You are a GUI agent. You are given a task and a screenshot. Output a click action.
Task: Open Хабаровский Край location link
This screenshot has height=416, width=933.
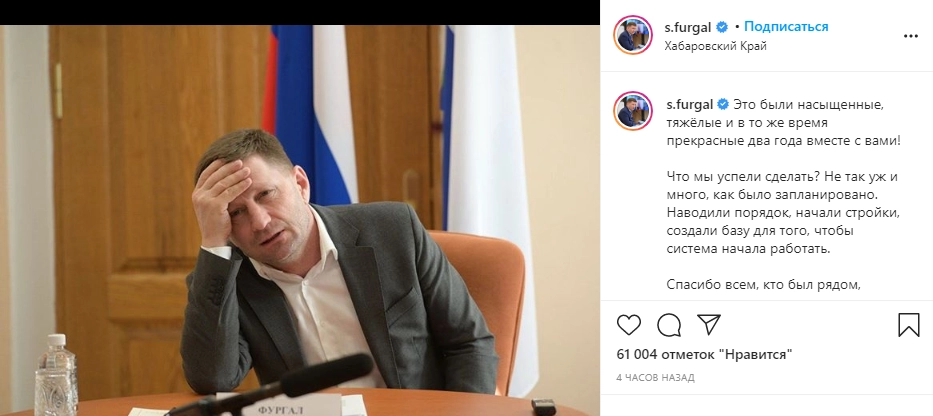click(716, 46)
